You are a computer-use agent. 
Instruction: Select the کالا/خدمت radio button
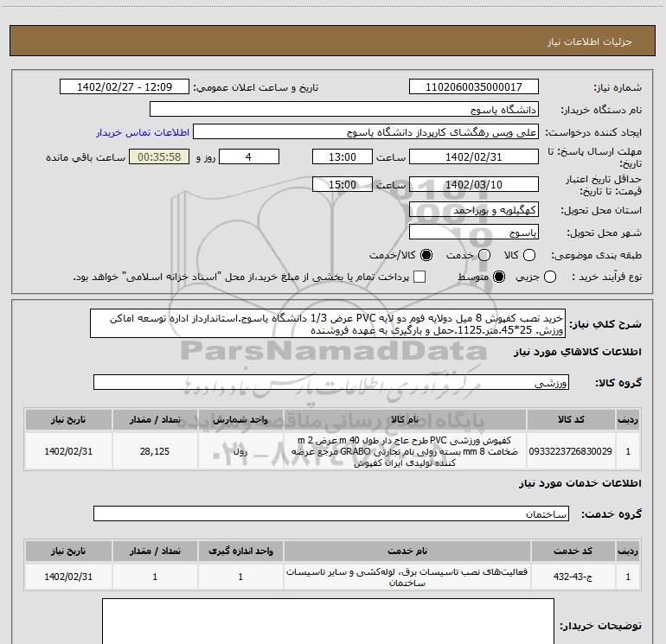tap(426, 255)
